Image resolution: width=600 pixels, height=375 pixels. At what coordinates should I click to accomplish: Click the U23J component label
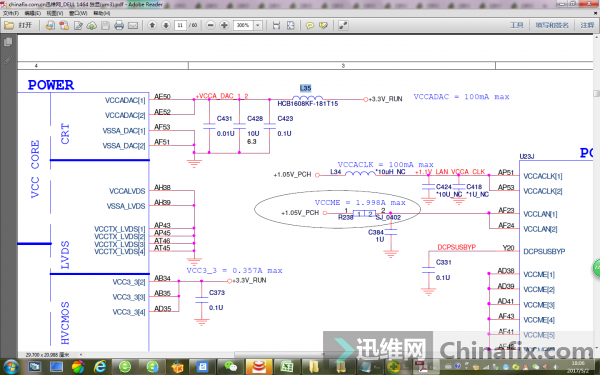527,157
